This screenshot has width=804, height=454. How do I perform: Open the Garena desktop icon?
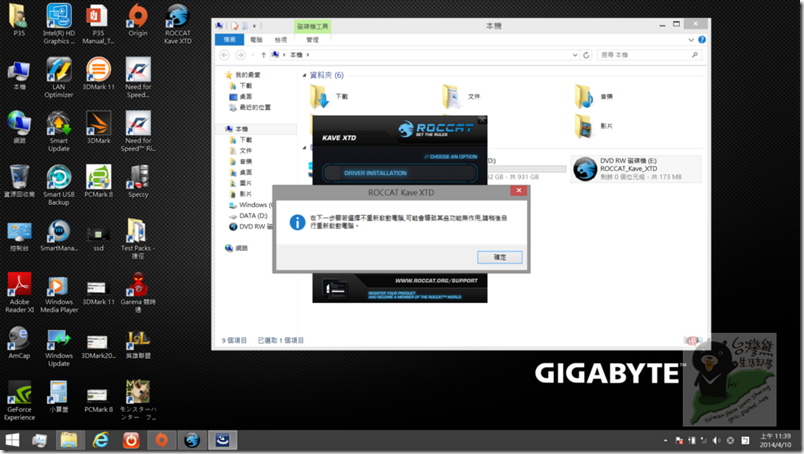(138, 292)
